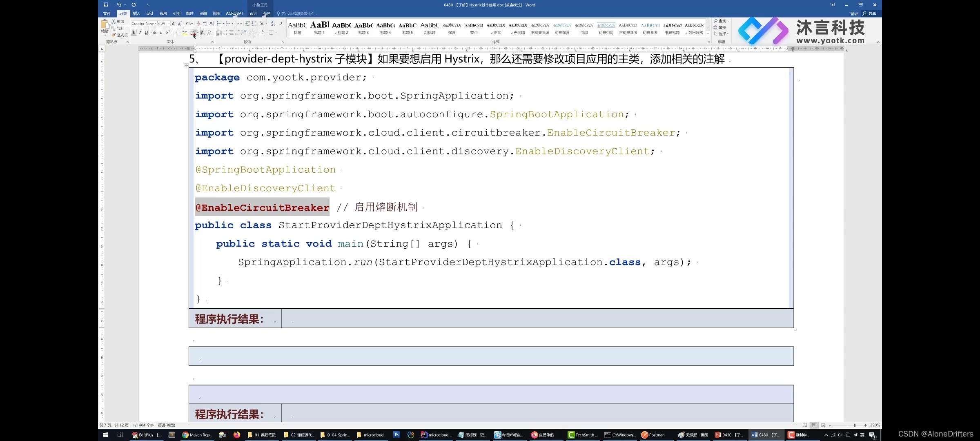Open the font name dropdown (Courier New)
Viewport: 980px width, 441px height.
click(x=156, y=24)
